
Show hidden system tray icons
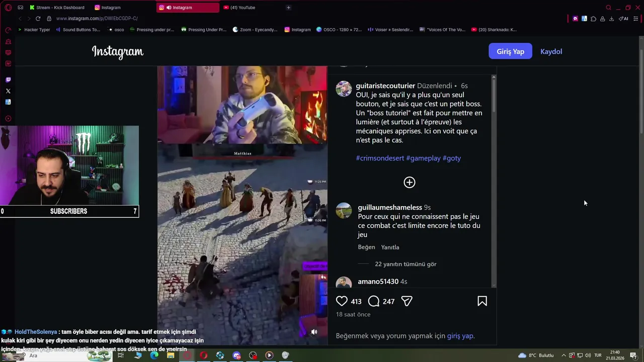tap(563, 355)
